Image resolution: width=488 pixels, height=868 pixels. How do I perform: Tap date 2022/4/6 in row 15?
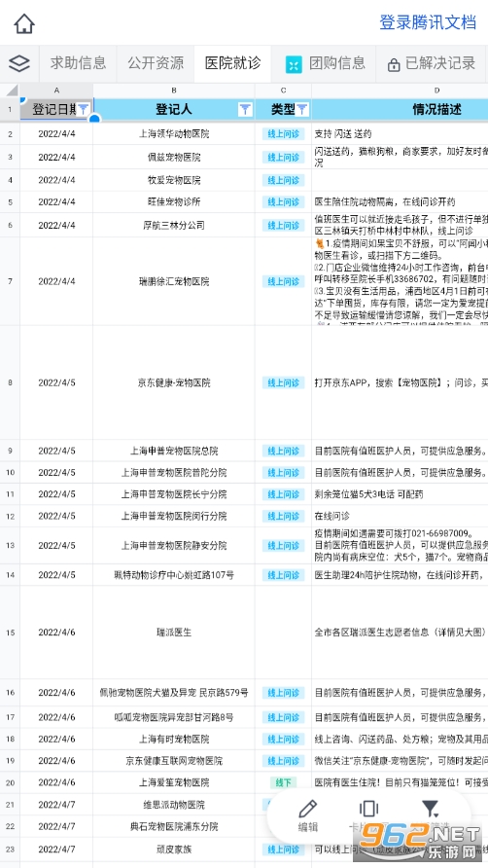[56, 633]
